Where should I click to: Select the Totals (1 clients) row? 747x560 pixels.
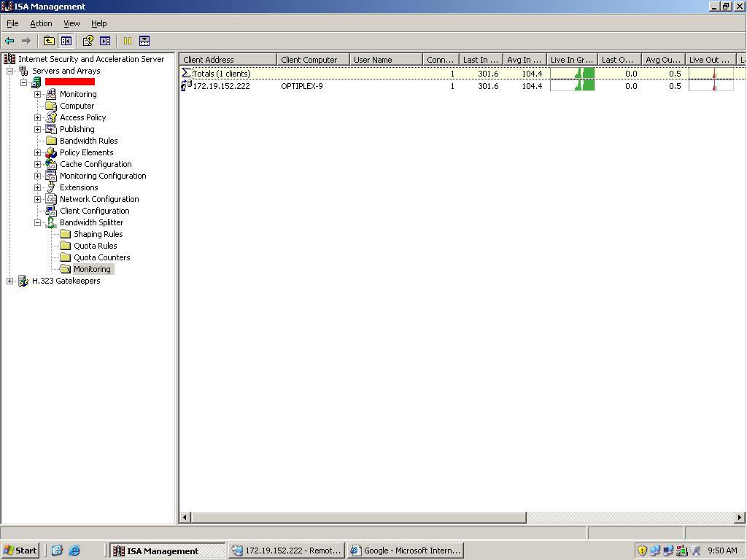click(462, 74)
